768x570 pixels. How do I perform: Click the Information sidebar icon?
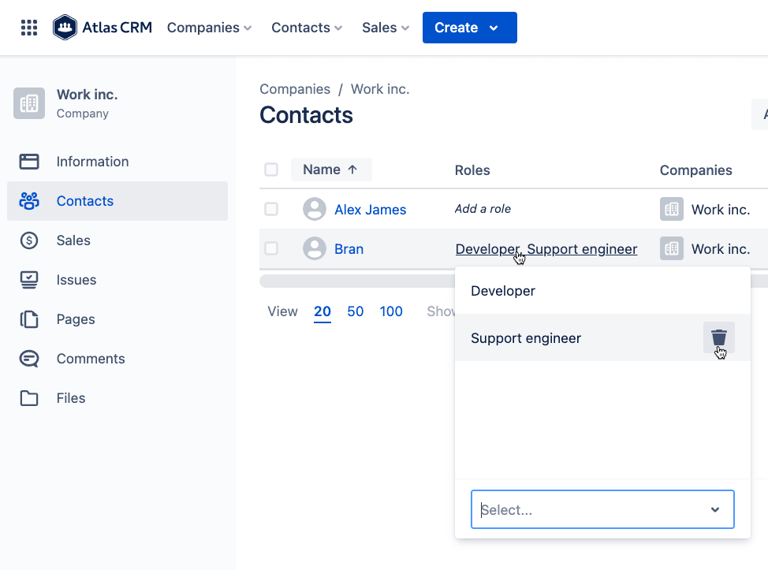pyautogui.click(x=29, y=162)
